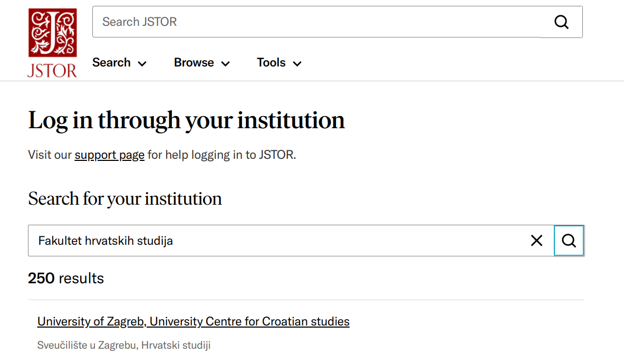Select the Tools menu item
The height and width of the screenshot is (364, 624).
click(271, 62)
